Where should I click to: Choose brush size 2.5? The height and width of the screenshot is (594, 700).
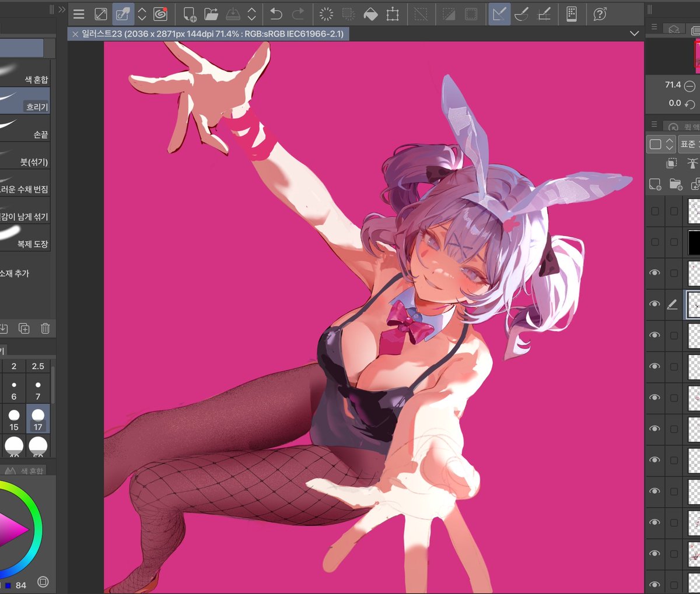(x=38, y=366)
